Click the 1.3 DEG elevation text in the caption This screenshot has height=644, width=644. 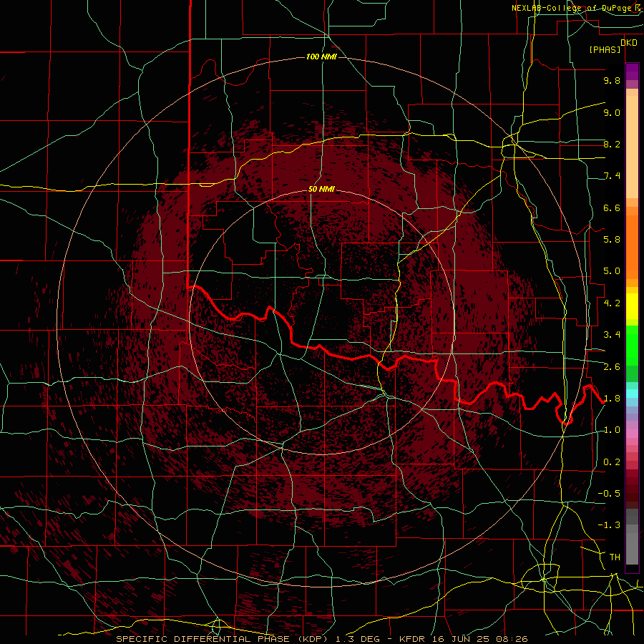358,639
